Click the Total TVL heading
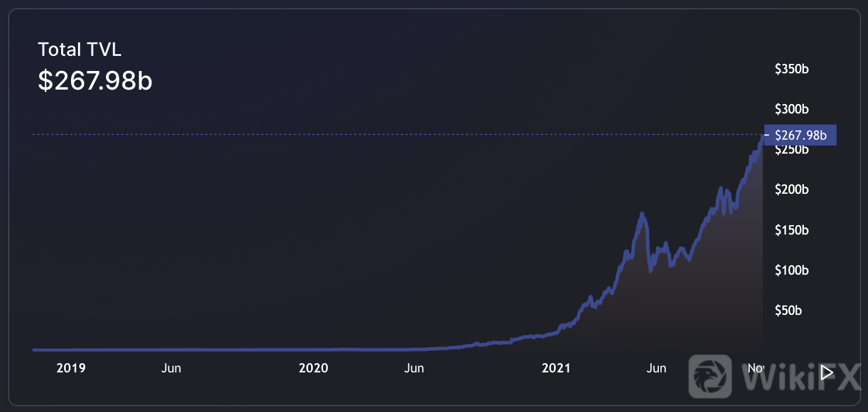The image size is (868, 412). click(79, 49)
